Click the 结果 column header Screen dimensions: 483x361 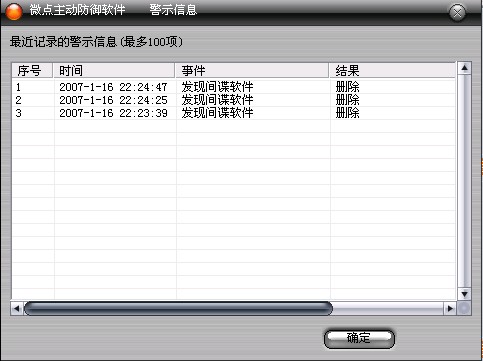coord(392,70)
